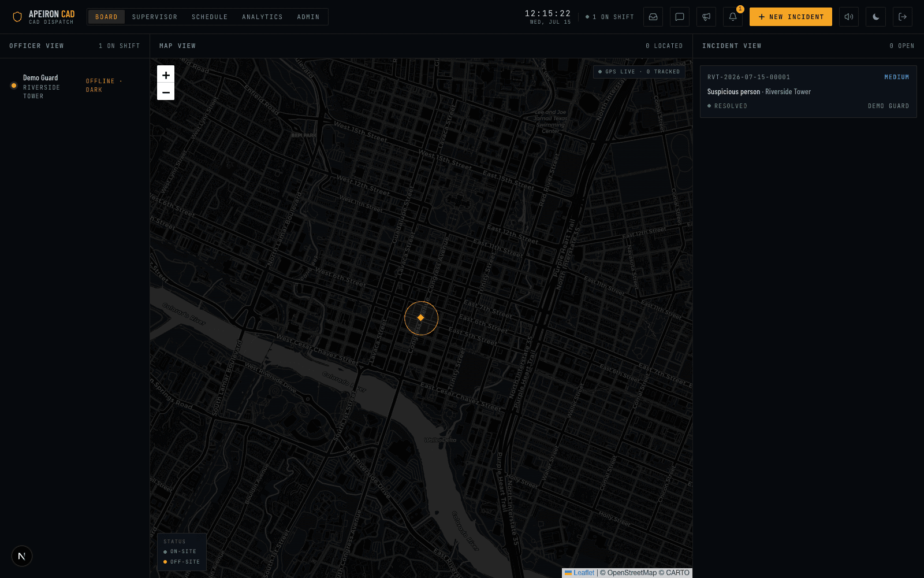Open the Leaflet attribution link
This screenshot has height=578, width=924.
(x=579, y=573)
